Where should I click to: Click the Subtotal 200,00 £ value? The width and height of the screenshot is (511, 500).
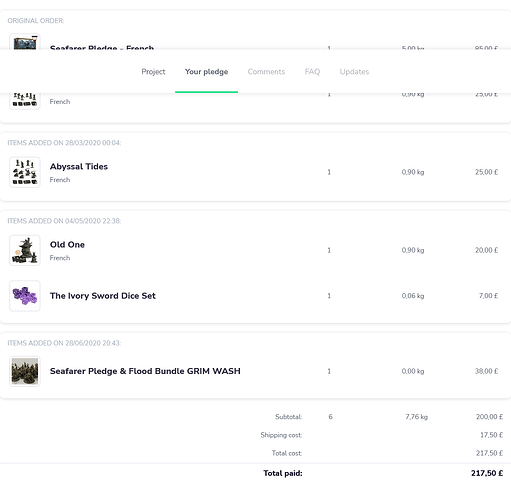point(489,417)
